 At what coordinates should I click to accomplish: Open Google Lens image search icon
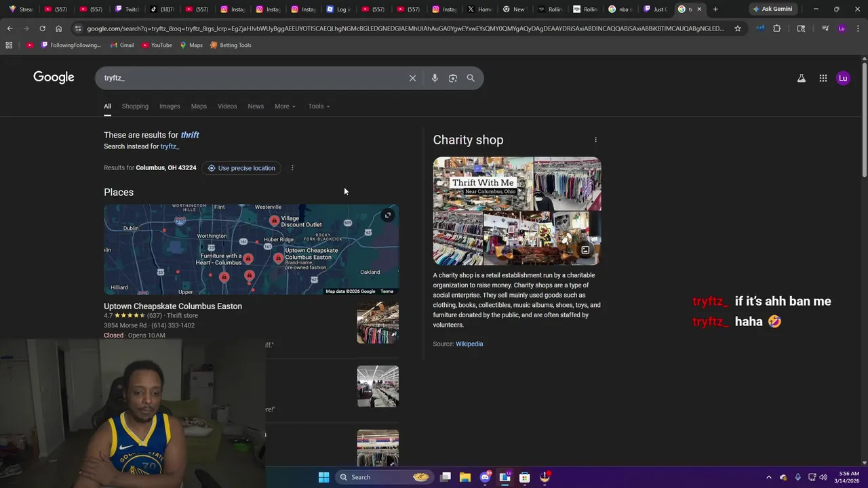pos(453,78)
